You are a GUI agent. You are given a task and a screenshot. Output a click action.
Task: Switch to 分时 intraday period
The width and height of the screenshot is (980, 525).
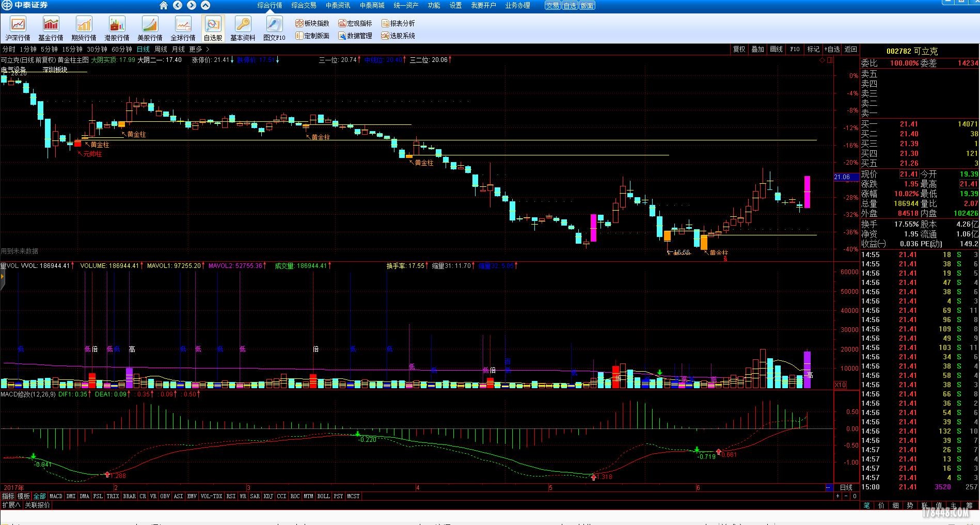(x=9, y=49)
